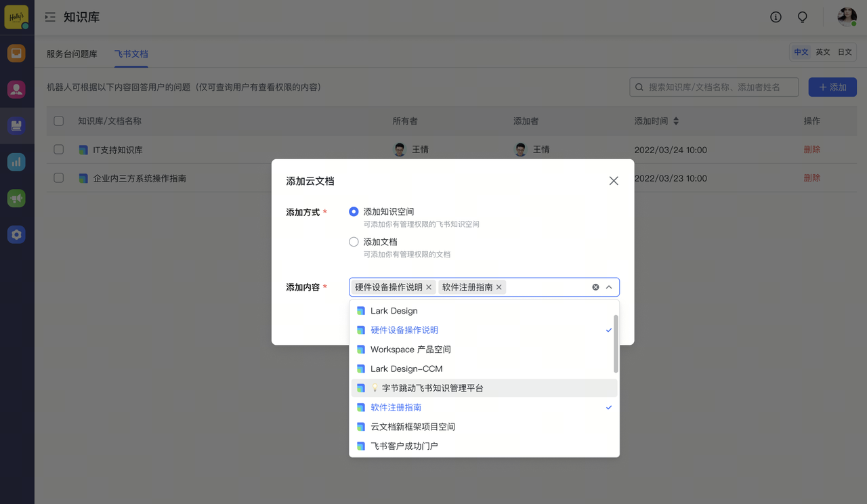Viewport: 867px width, 504px height.
Task: Switch to the 服务台问题库 tab
Action: 72,54
